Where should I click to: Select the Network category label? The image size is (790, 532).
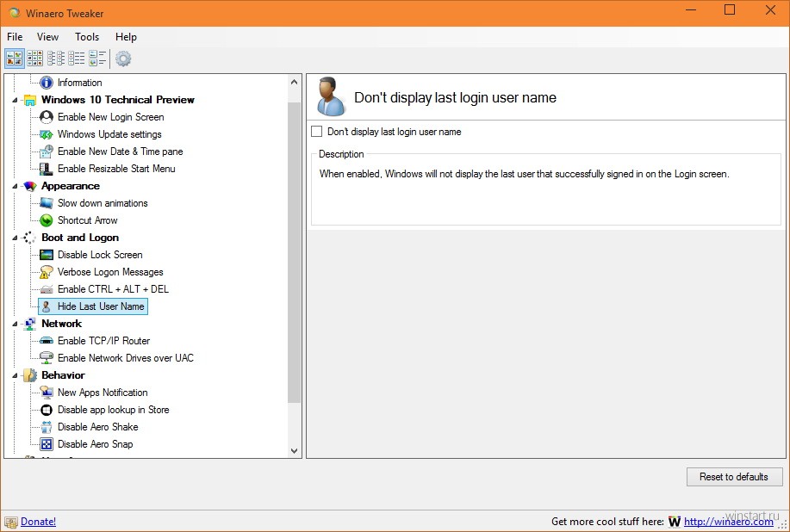pyautogui.click(x=61, y=324)
